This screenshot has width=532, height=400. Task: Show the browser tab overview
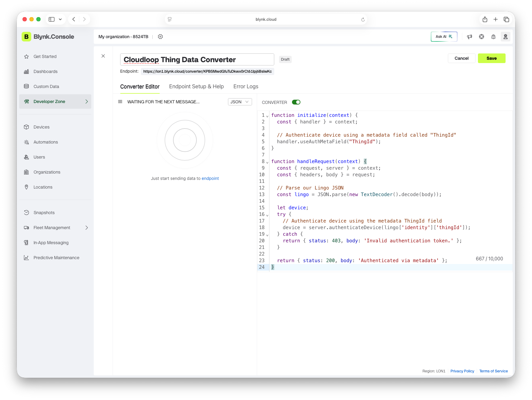[506, 19]
